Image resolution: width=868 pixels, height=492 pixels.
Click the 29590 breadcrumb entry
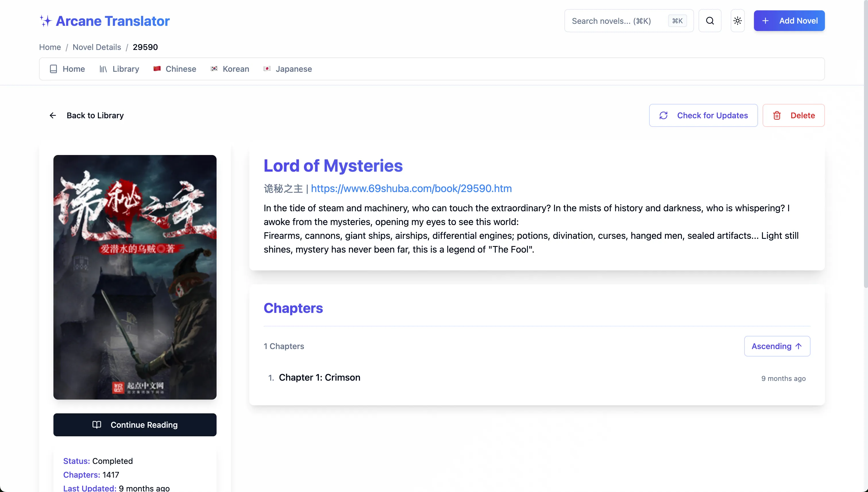(x=145, y=47)
